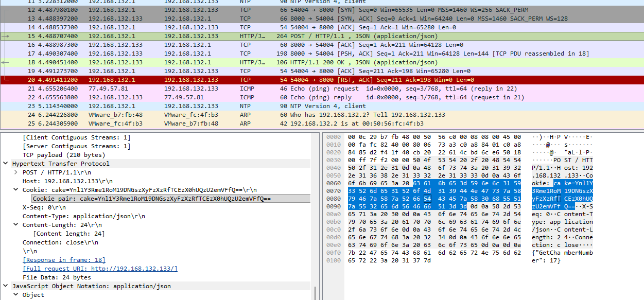Select packet 17 PSH, ACK reassembled row

(x=322, y=54)
